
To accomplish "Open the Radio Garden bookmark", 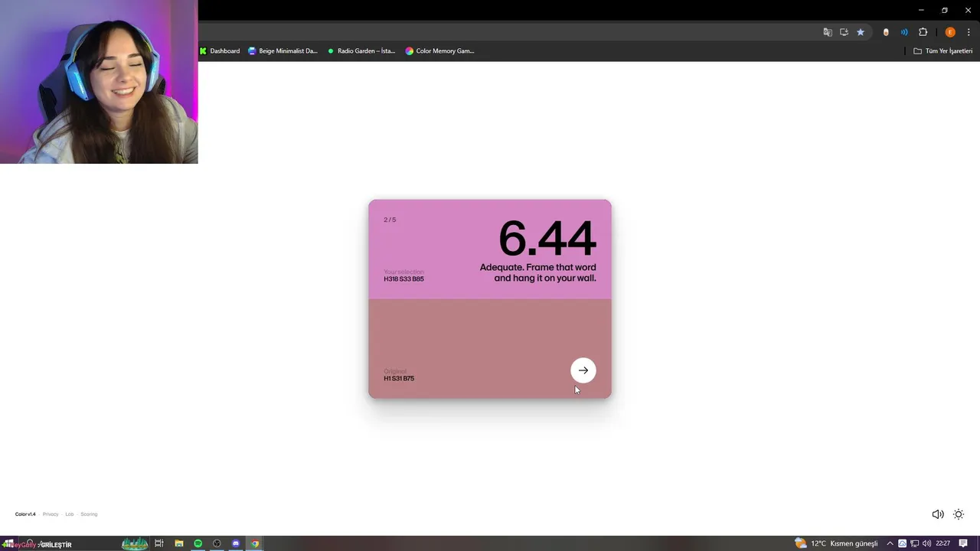I will click(361, 51).
